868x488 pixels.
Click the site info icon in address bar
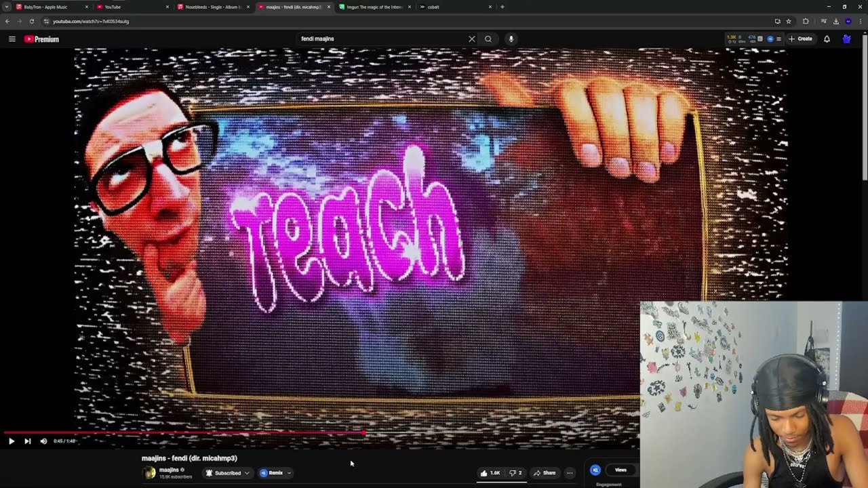click(46, 21)
